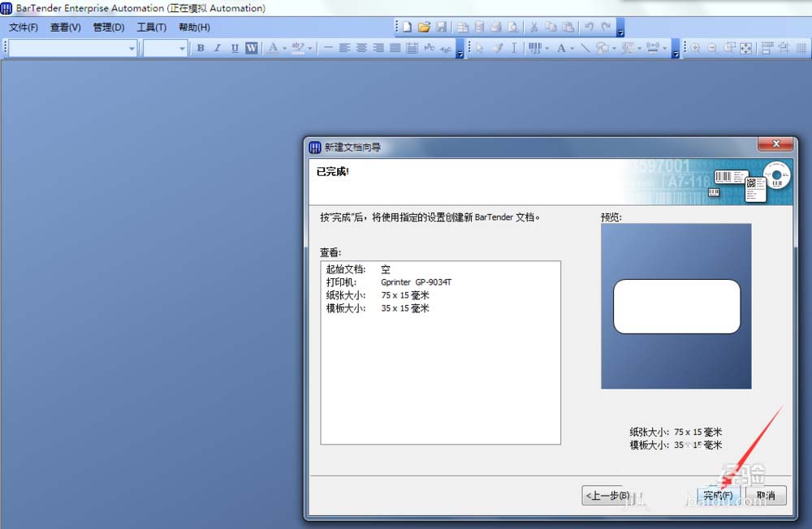Open the 查看(V) menu
Image resolution: width=812 pixels, height=529 pixels.
65,28
